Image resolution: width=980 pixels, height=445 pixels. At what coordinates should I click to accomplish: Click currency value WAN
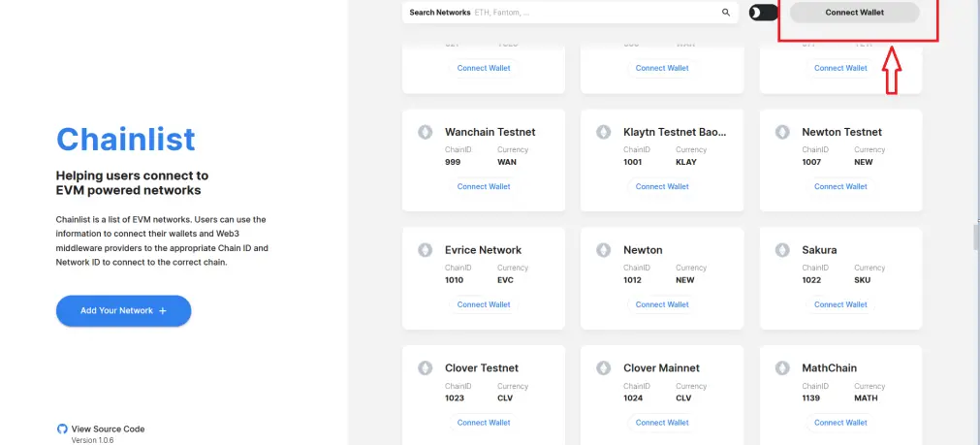507,162
